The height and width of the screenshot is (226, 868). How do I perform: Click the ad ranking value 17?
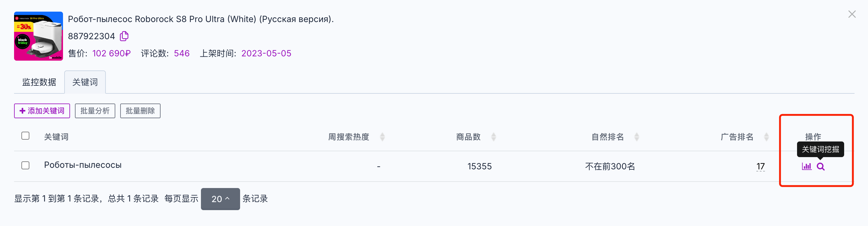coord(761,166)
